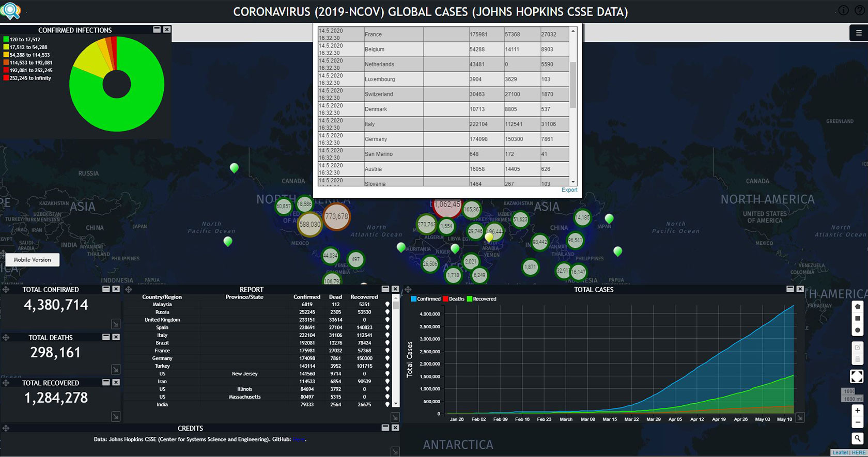Click the 120 to 17,512 green legend swatch
This screenshot has height=457, width=868.
pyautogui.click(x=6, y=39)
